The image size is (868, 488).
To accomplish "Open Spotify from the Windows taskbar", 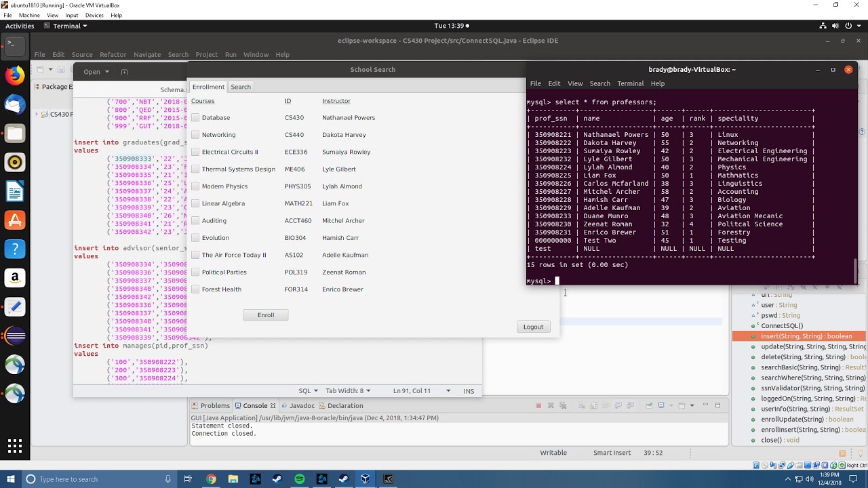I will [300, 479].
